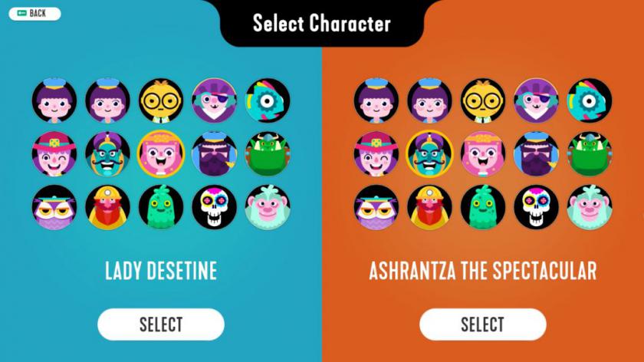Choose the sugar skull avatar on orange panel

[537, 207]
